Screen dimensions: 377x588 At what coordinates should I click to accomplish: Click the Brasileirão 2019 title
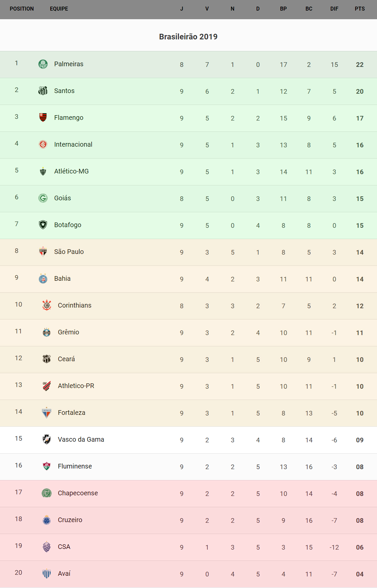188,37
